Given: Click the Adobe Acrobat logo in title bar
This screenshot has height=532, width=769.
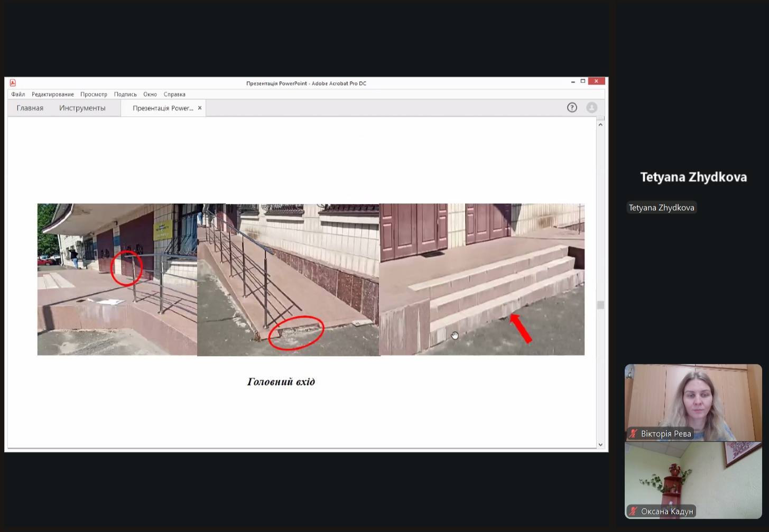Looking at the screenshot, I should 13,83.
